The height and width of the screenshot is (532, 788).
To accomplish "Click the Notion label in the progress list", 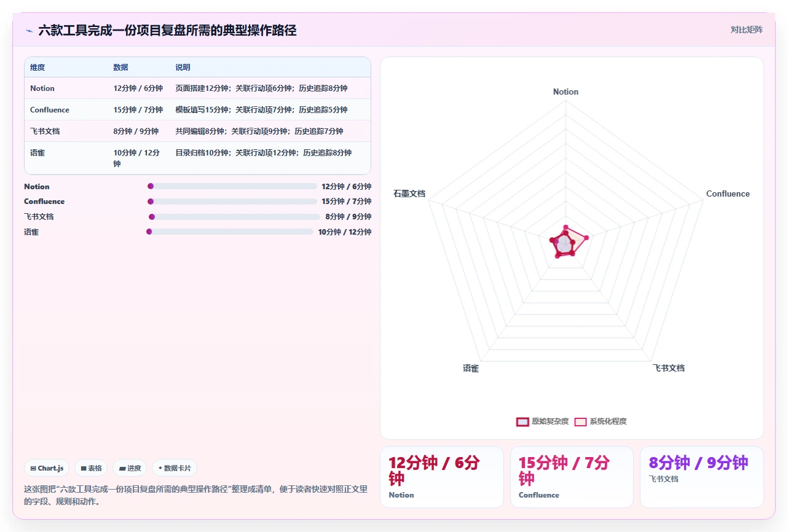I will click(37, 187).
